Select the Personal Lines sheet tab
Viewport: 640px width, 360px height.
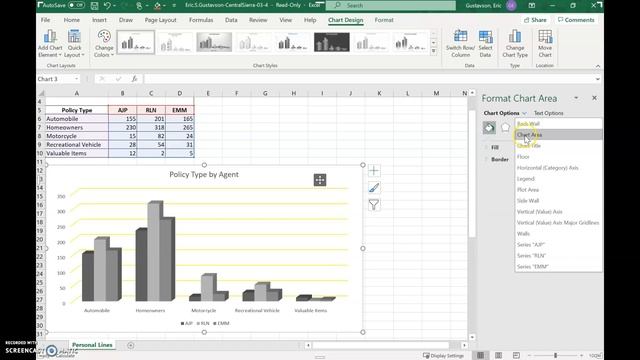(x=92, y=345)
